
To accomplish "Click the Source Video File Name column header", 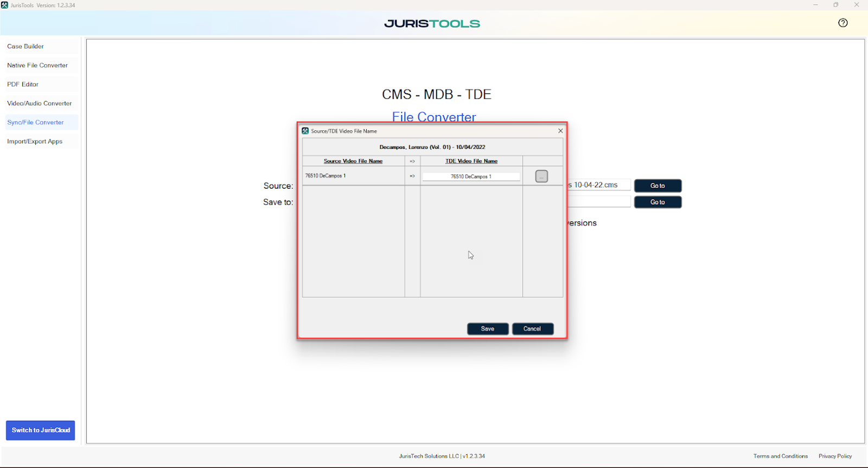I will coord(353,161).
